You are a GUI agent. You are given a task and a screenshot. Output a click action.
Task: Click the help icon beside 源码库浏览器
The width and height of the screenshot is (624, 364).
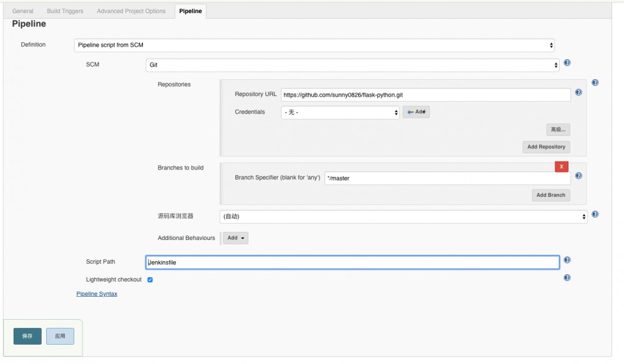(595, 214)
